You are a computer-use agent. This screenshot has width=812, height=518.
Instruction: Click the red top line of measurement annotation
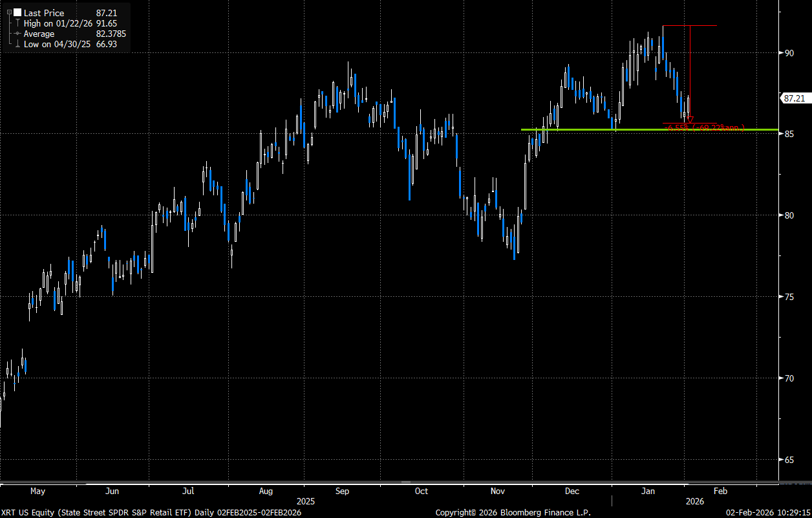coord(676,123)
